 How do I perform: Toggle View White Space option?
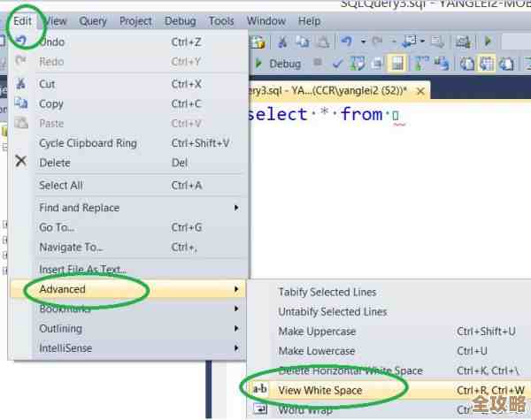tap(389, 390)
